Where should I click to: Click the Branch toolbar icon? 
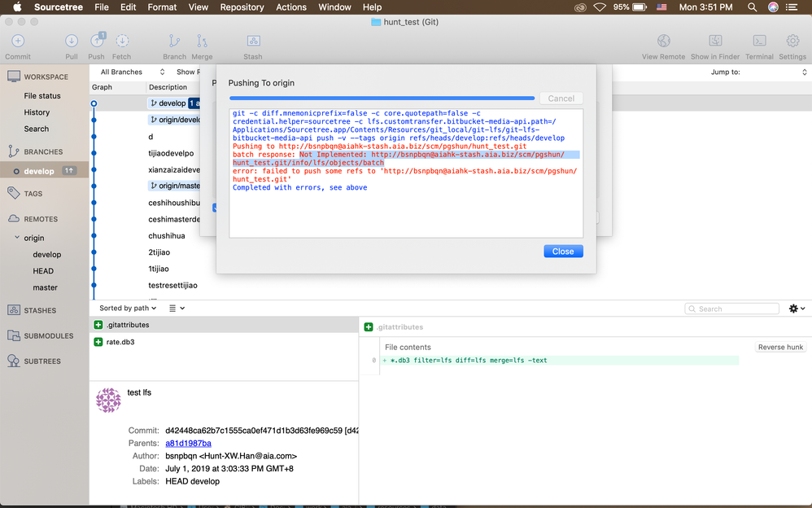pos(174,41)
